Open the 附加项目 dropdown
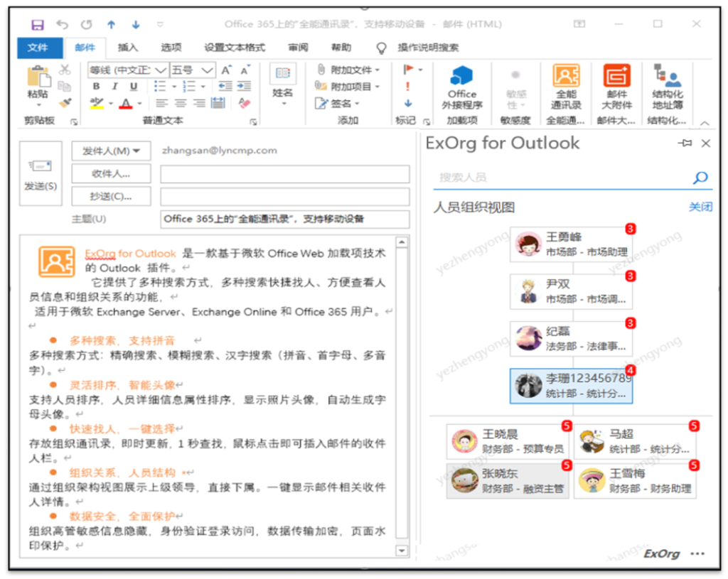The image size is (728, 579). (x=348, y=86)
